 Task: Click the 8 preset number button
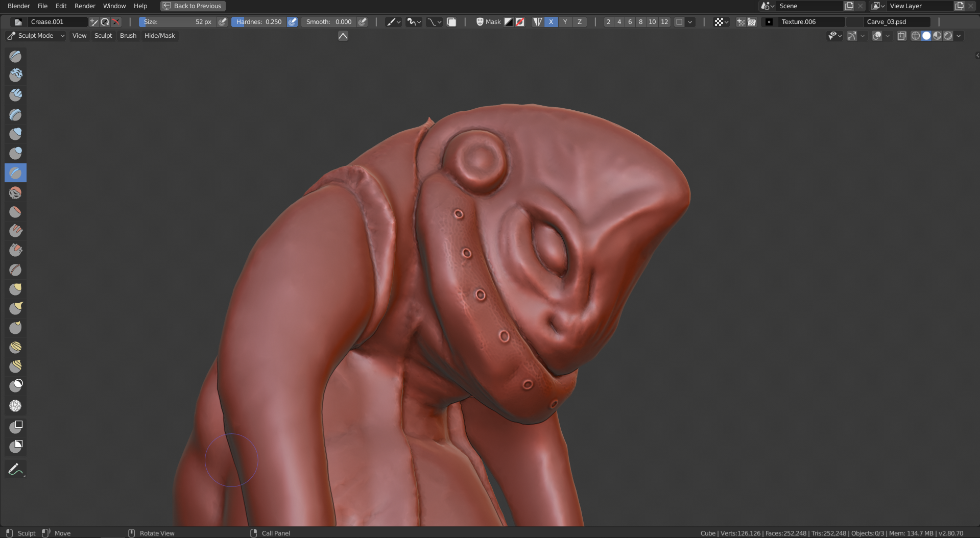point(640,22)
